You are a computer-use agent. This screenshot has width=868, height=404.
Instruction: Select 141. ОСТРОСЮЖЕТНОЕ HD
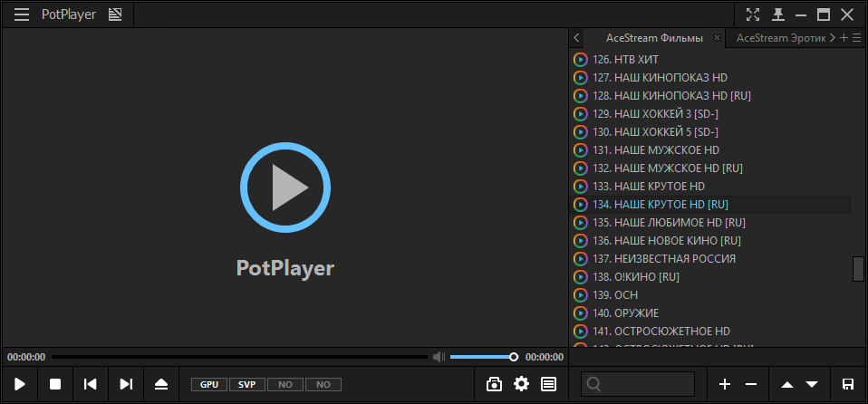[x=709, y=332]
